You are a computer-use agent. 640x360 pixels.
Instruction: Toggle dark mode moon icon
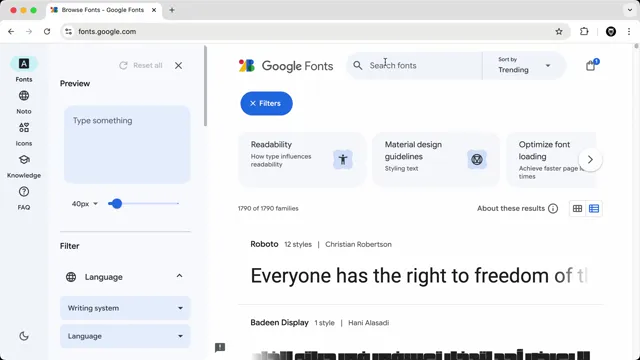(24, 336)
